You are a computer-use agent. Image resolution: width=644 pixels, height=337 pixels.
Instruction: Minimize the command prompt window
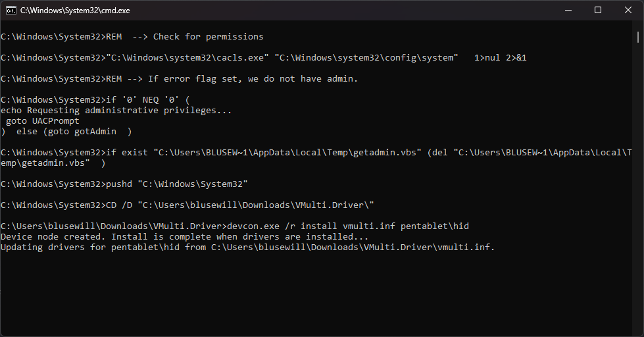567,11
